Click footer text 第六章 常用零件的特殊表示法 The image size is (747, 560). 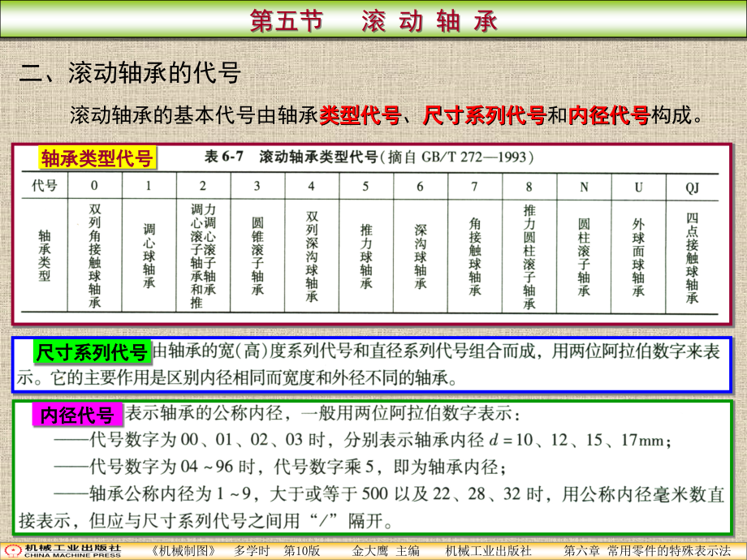point(647,551)
